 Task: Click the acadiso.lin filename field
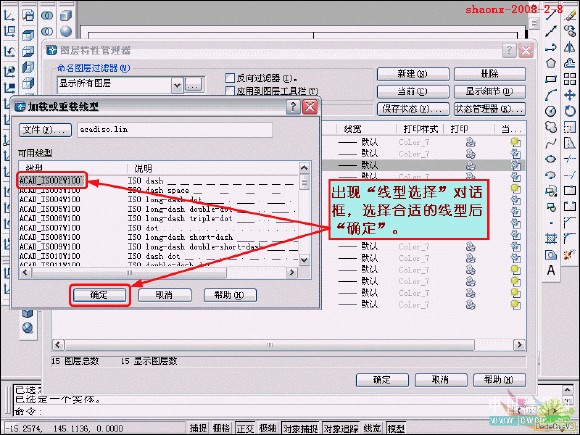(x=175, y=129)
